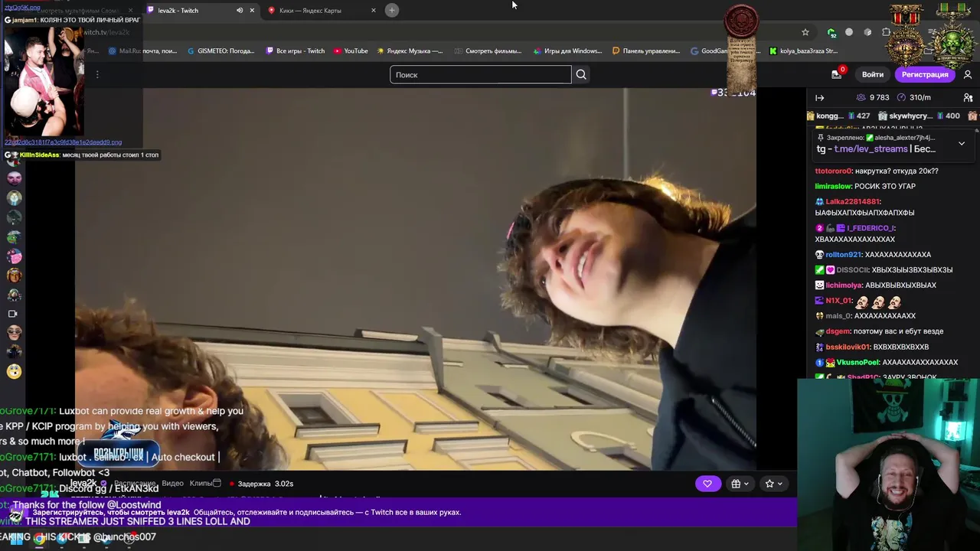
Task: Open the Яндекс Музыка bookmark
Action: click(409, 51)
